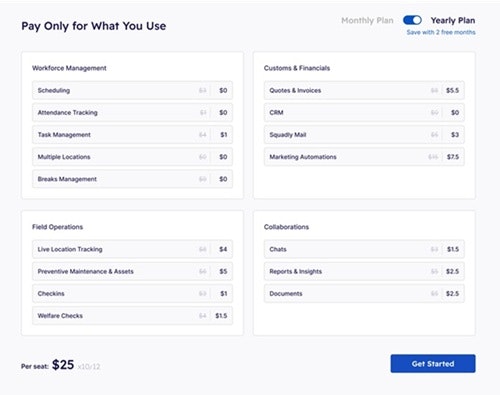Select the Documents feature row
500x395 pixels.
tap(364, 294)
